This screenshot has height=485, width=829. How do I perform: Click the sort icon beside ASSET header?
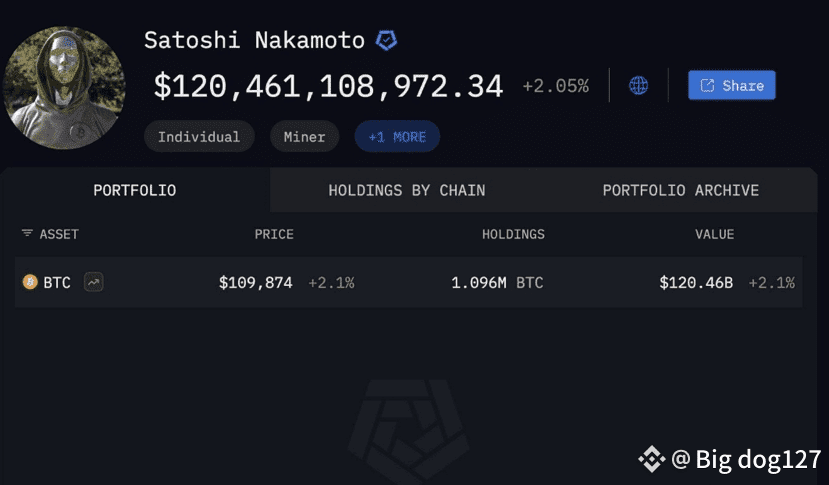click(x=27, y=234)
